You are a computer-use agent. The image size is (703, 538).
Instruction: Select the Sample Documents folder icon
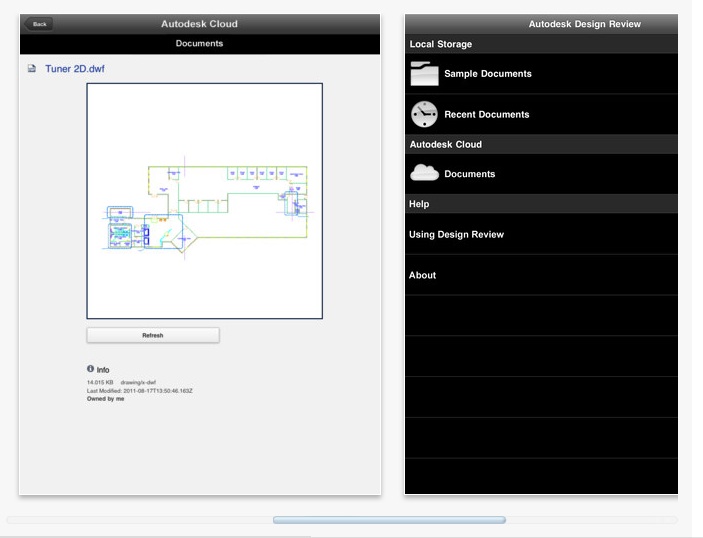point(424,74)
